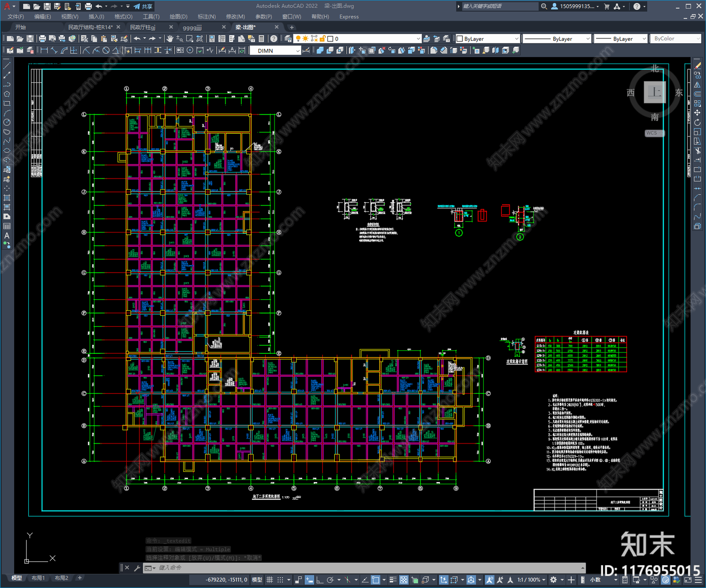Open the QuickCalc calculator icon

261,39
